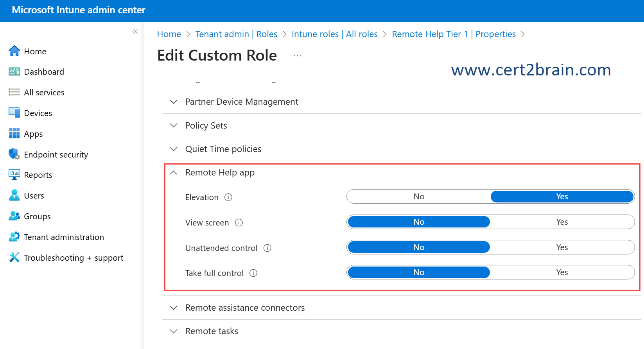Set View screen to No

coord(419,222)
